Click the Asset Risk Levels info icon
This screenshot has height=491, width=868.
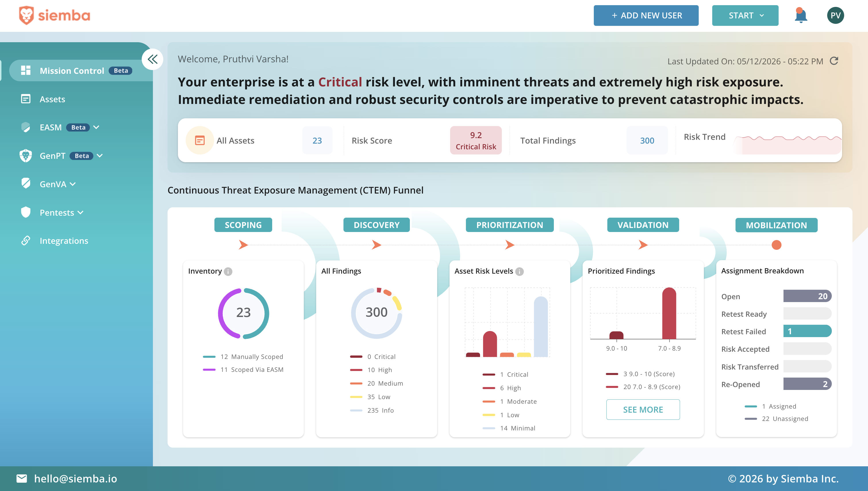coord(520,271)
